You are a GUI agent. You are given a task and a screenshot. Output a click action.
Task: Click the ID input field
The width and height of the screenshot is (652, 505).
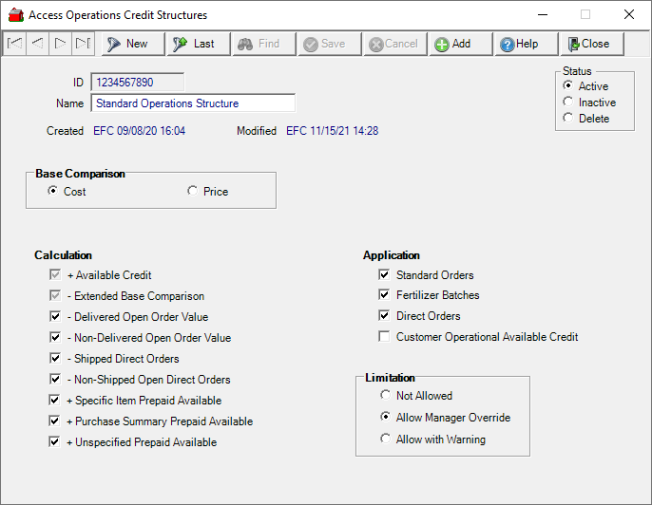137,82
